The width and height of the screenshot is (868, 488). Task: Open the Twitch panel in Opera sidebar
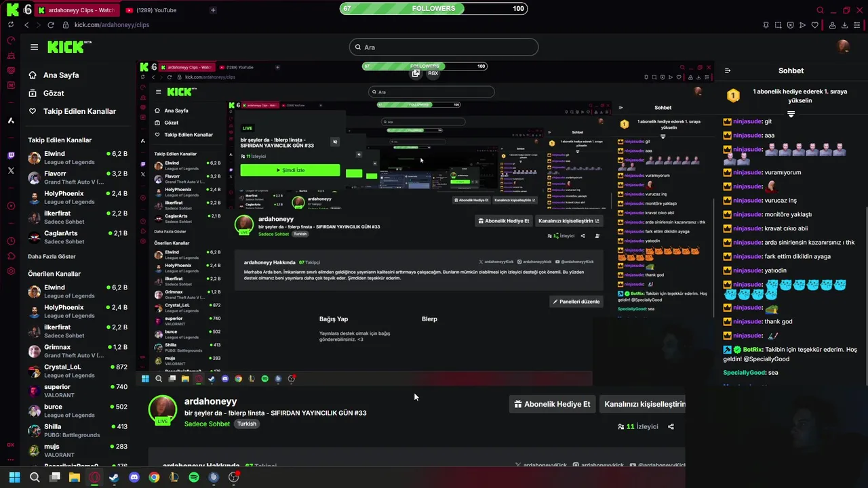11,155
